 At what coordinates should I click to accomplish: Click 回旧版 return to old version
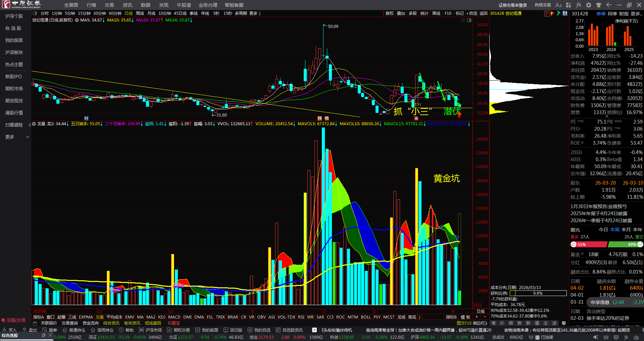(x=233, y=330)
